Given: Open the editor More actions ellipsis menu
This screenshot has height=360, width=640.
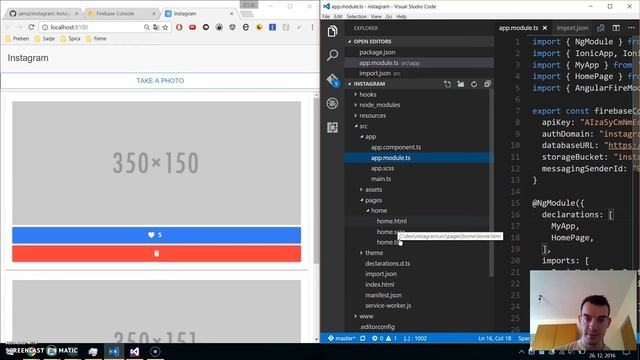Looking at the screenshot, I should point(631,28).
